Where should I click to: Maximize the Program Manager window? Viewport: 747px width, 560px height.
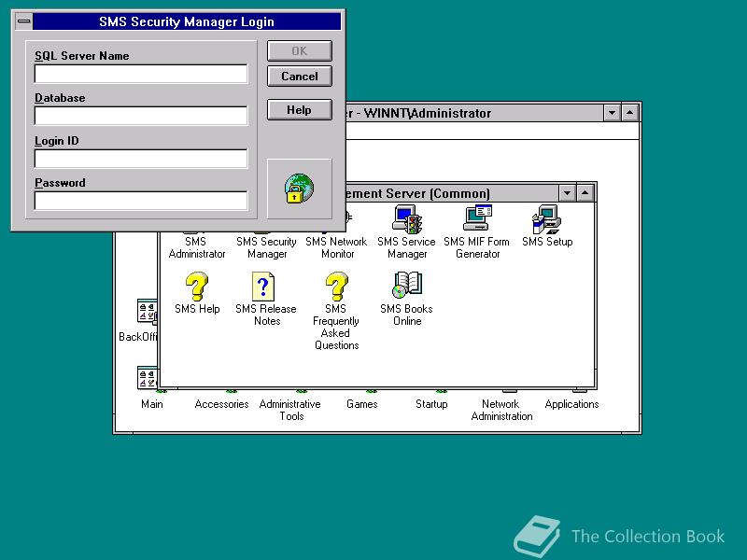(x=629, y=113)
